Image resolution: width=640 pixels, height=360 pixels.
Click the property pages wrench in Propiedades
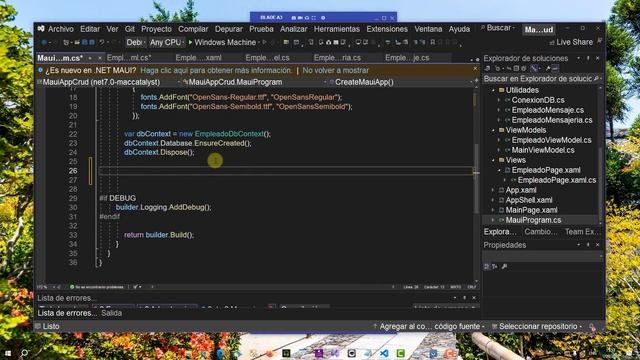coord(504,267)
